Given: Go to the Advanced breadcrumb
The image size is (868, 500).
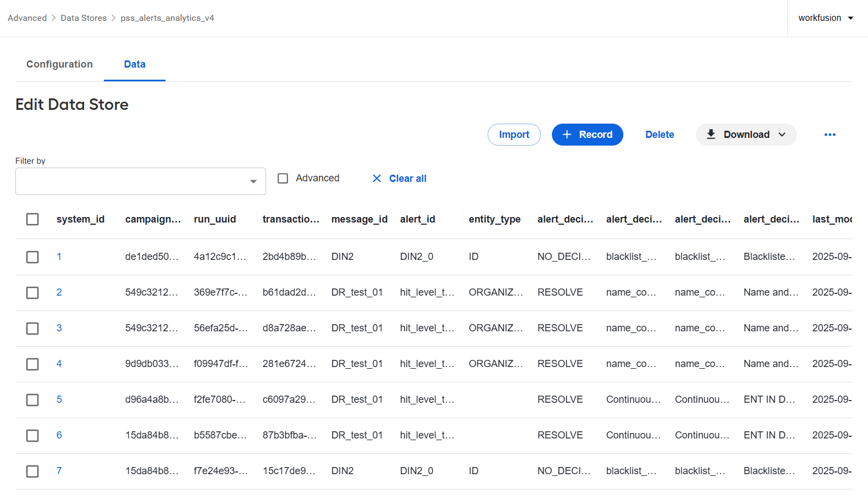Looking at the screenshot, I should pyautogui.click(x=27, y=18).
